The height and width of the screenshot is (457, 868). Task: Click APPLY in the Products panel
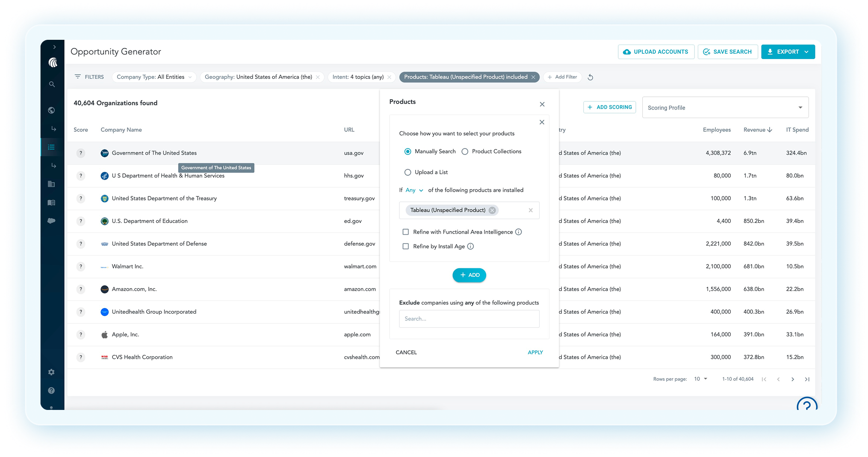tap(535, 353)
